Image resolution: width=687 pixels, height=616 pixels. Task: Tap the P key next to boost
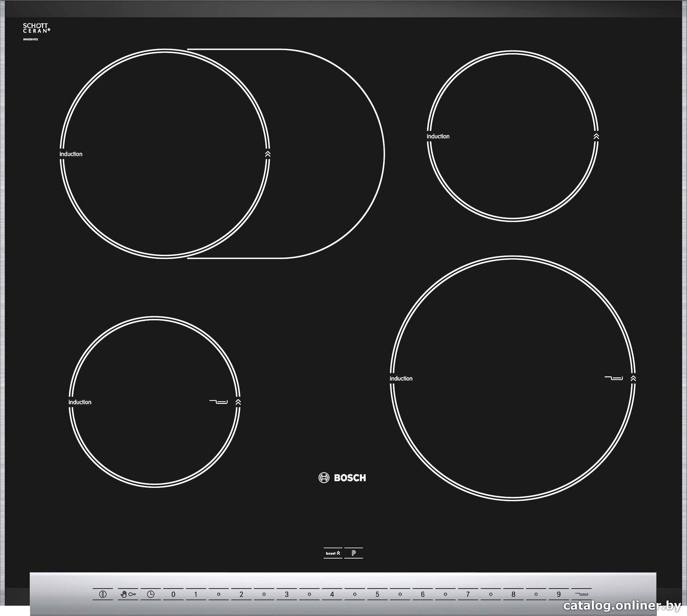(354, 553)
